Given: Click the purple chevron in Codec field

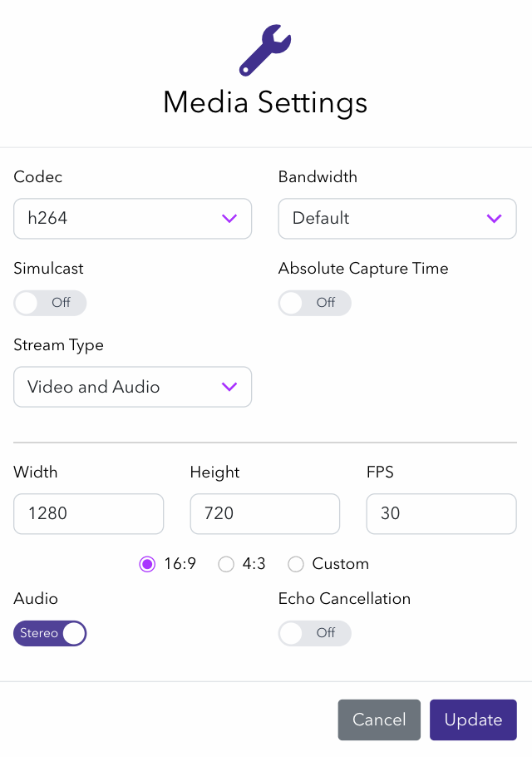Looking at the screenshot, I should click(x=229, y=219).
